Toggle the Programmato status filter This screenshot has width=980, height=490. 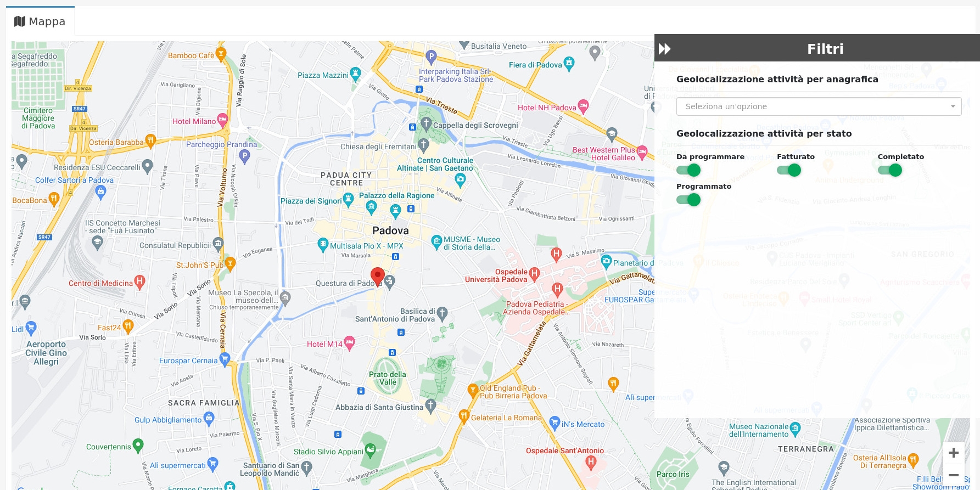point(688,200)
